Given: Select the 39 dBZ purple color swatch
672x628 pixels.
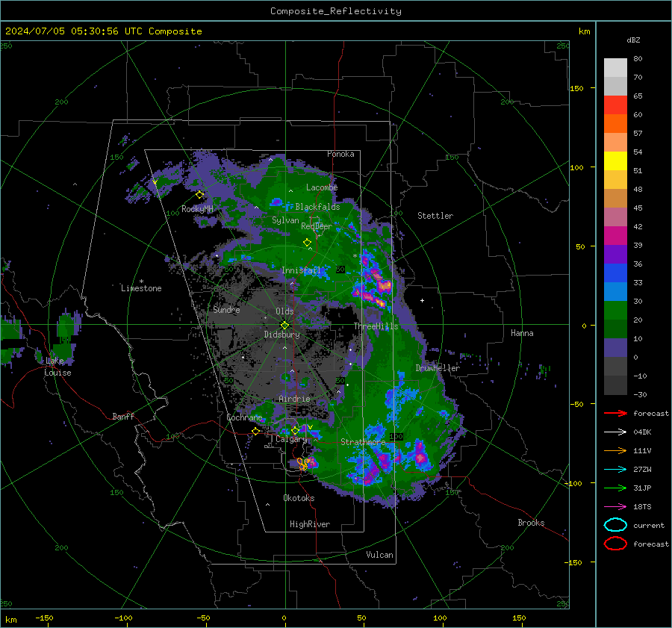Looking at the screenshot, I should click(x=615, y=255).
